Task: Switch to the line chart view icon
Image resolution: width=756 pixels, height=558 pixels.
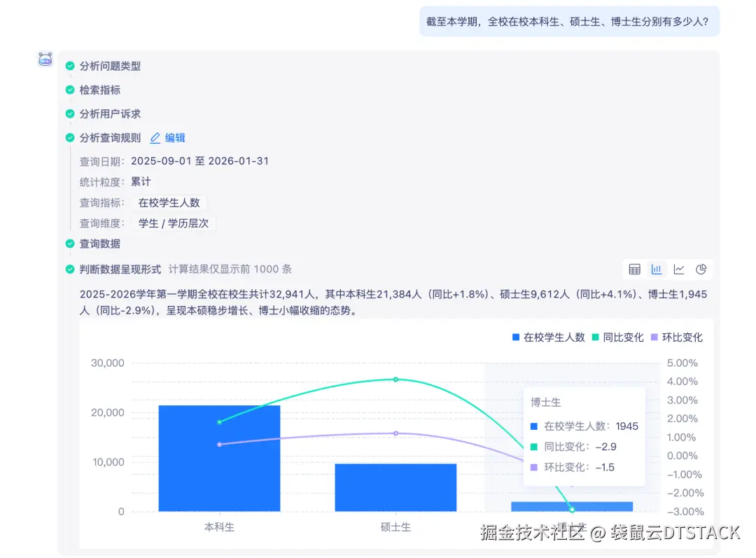Action: pos(678,269)
